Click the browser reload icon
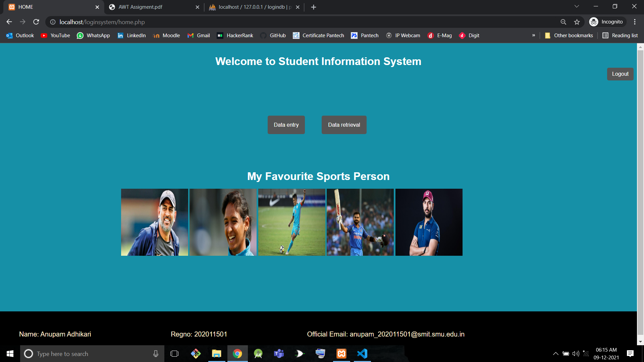This screenshot has height=362, width=644. click(36, 22)
